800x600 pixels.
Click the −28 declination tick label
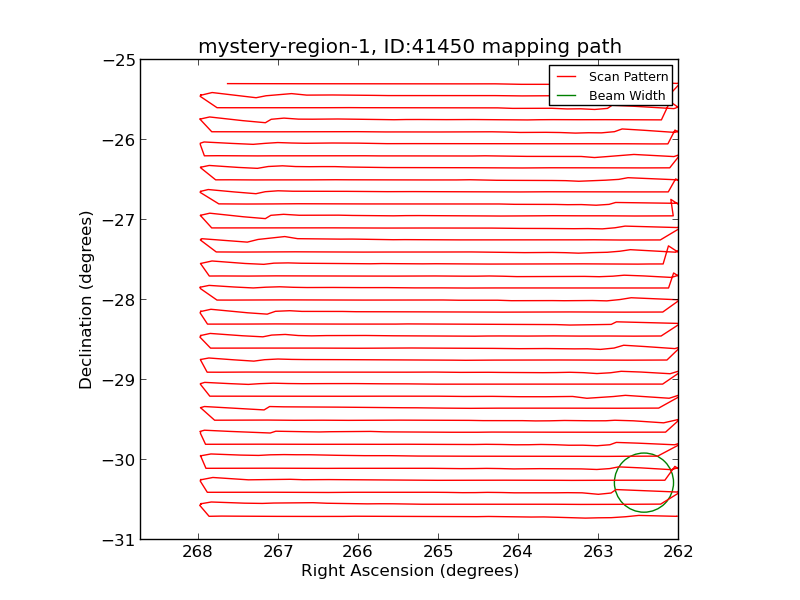point(119,300)
